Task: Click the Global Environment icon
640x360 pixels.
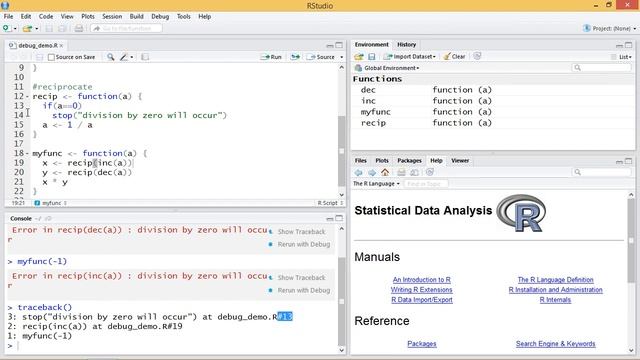Action: (x=358, y=68)
